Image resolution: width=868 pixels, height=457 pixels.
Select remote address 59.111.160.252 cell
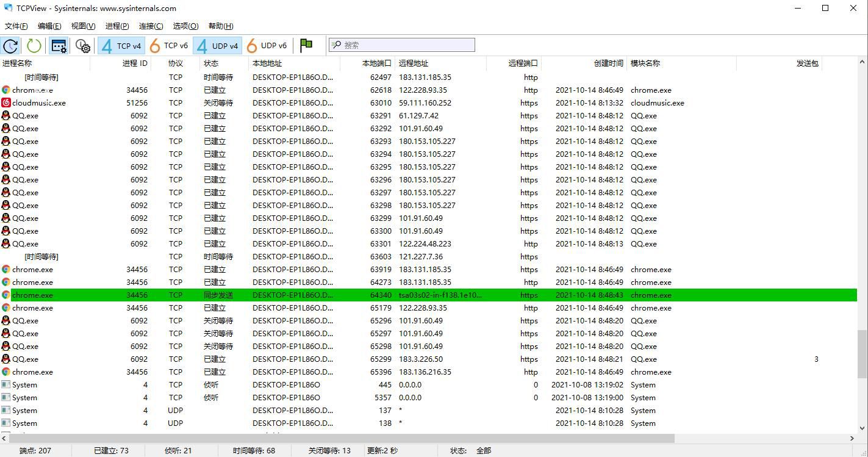pos(425,103)
